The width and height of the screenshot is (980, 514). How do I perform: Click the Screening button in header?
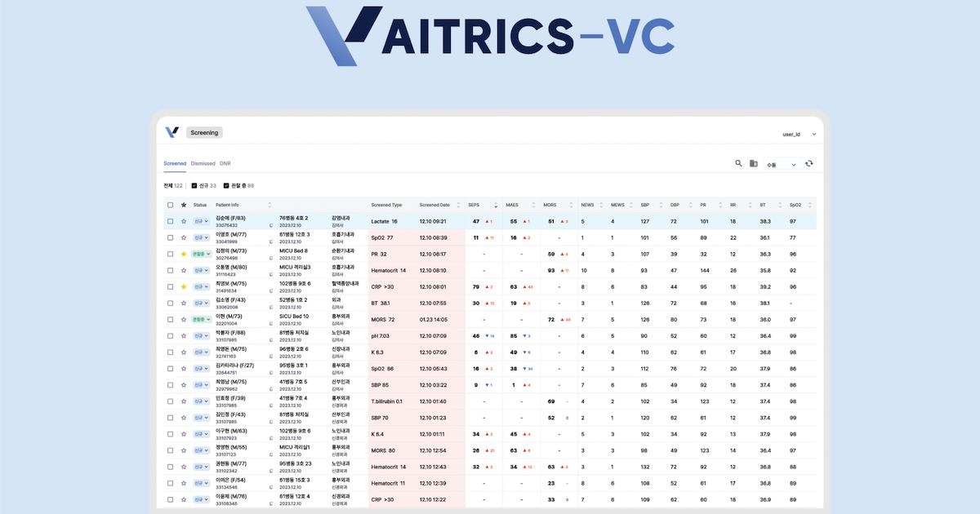point(203,132)
